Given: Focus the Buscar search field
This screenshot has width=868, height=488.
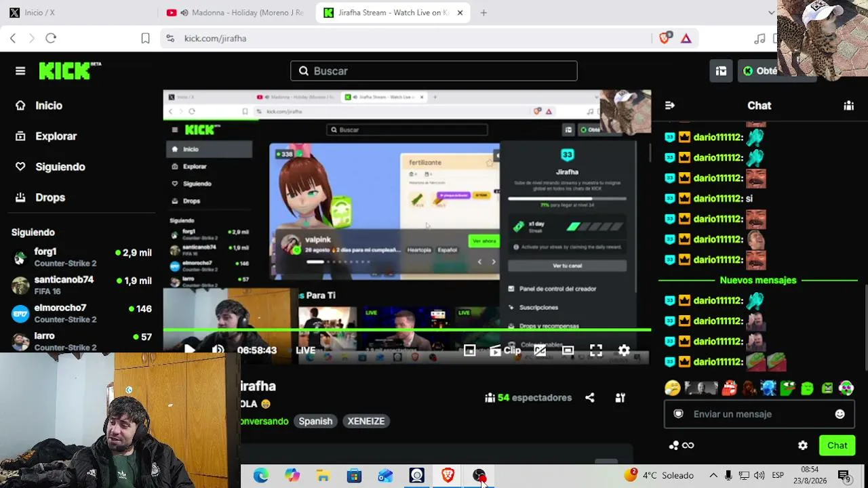Looking at the screenshot, I should coord(434,70).
